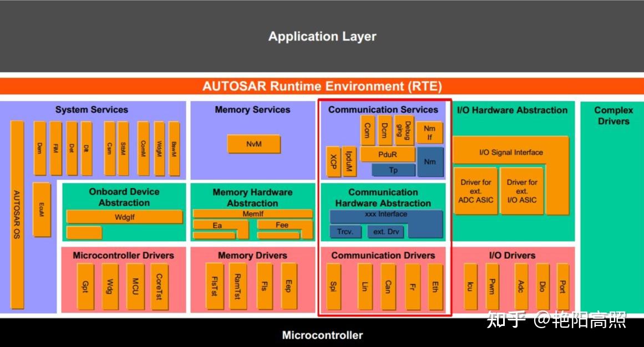Click the I/O Signal Interface button
The height and width of the screenshot is (347, 644).
click(x=510, y=152)
